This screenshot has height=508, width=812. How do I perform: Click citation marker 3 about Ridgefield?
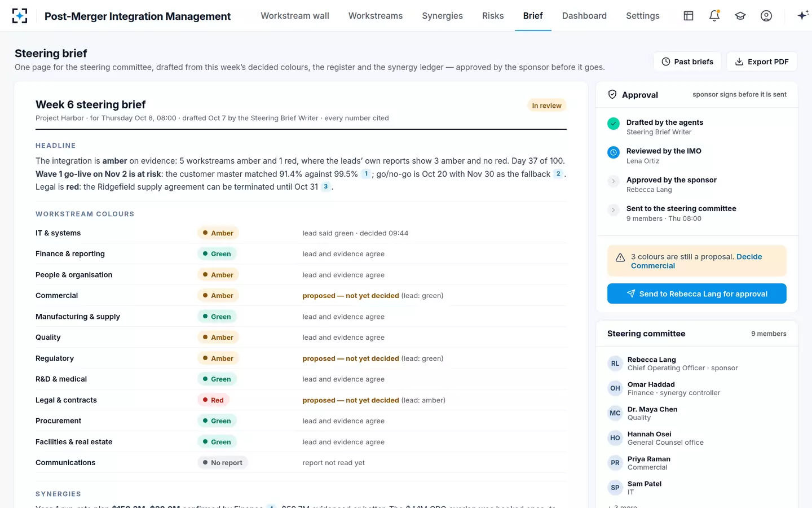pos(325,187)
